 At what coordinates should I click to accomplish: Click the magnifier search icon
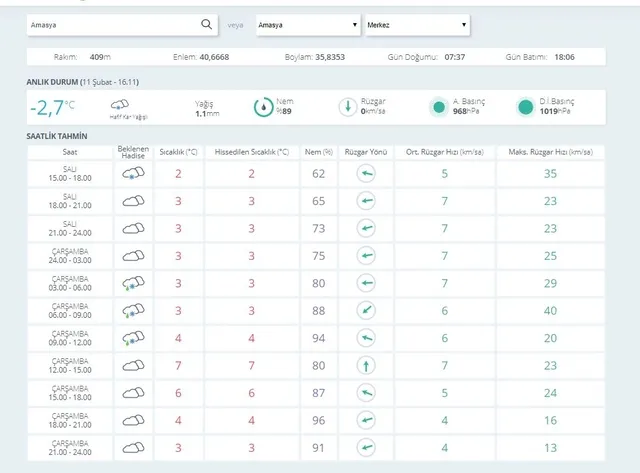[206, 24]
